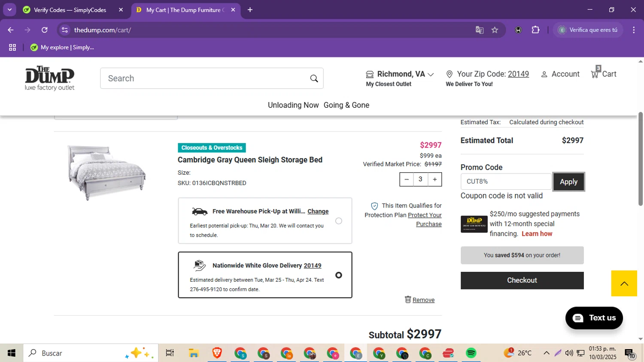Click The Dump luxe factory outlet logo
This screenshot has height=362, width=644.
pos(49,78)
